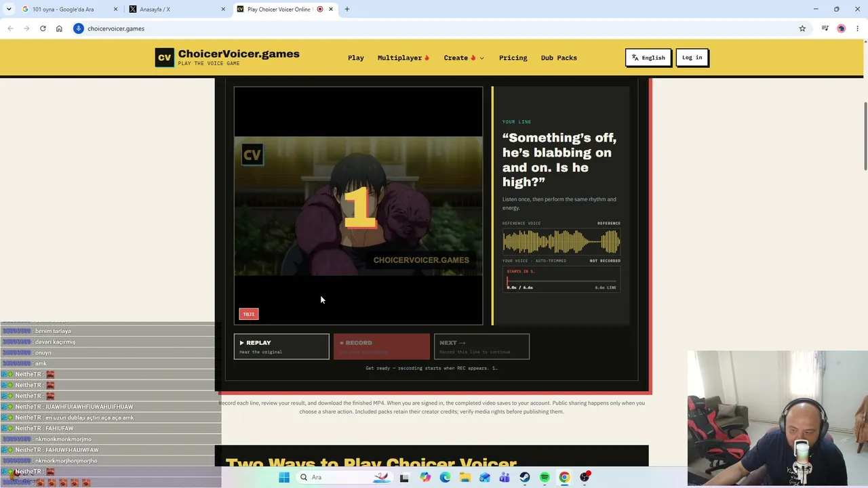Close the 101 oyna Google tab

pos(115,9)
